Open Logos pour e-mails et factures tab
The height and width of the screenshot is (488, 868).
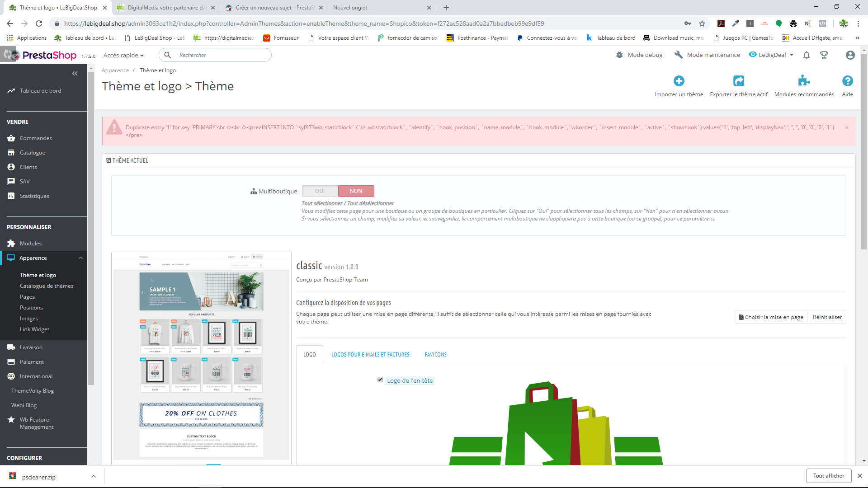(x=370, y=355)
